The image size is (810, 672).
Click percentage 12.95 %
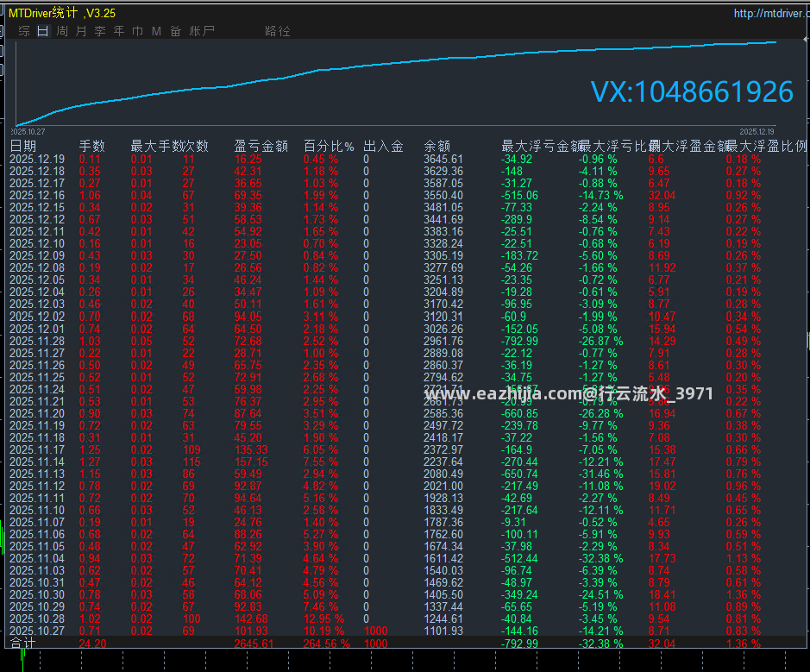point(323,619)
